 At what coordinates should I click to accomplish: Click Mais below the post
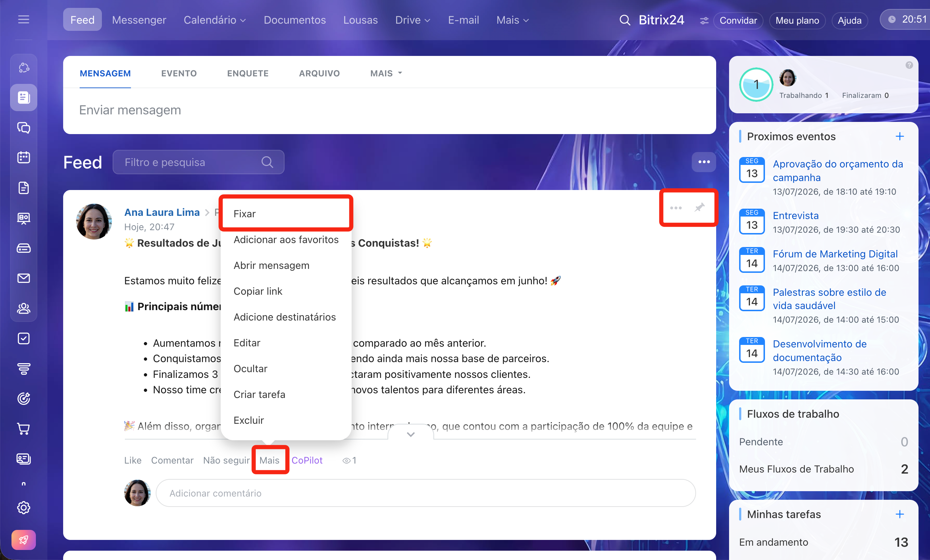point(269,460)
